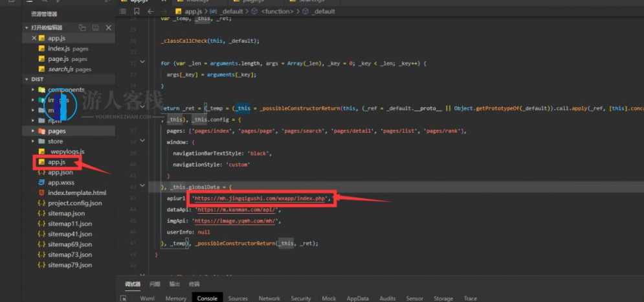Viewport: 644px width, 302px height.
Task: Open the AppData debugger tab
Action: (358, 298)
